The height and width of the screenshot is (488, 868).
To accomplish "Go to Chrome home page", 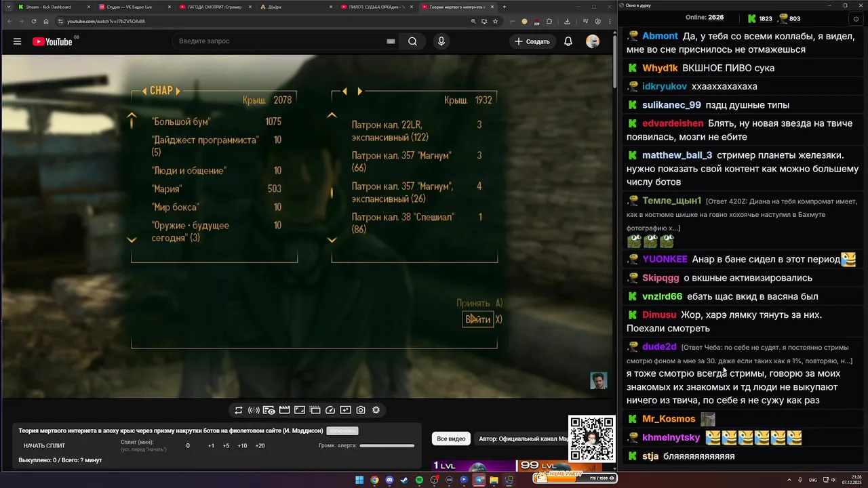I will (x=46, y=21).
